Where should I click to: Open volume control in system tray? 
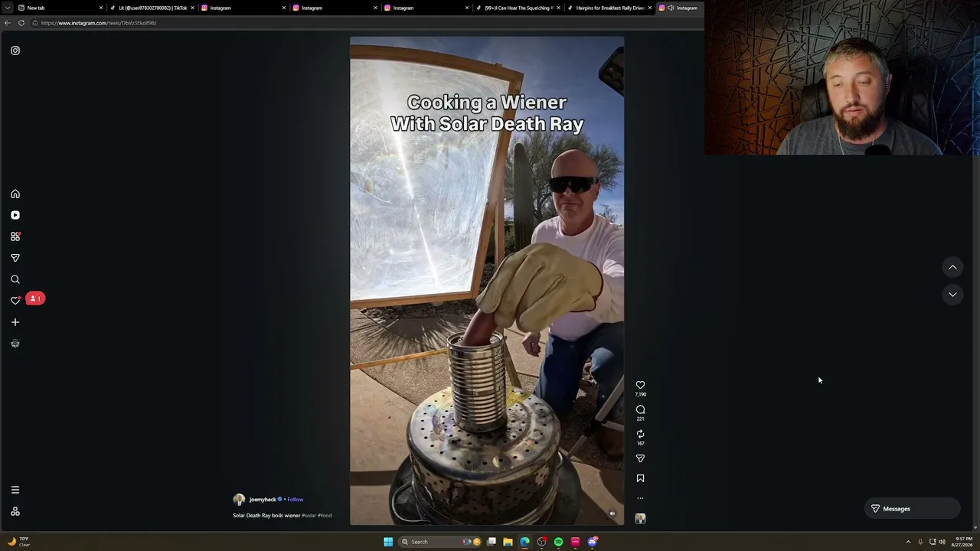tap(942, 542)
